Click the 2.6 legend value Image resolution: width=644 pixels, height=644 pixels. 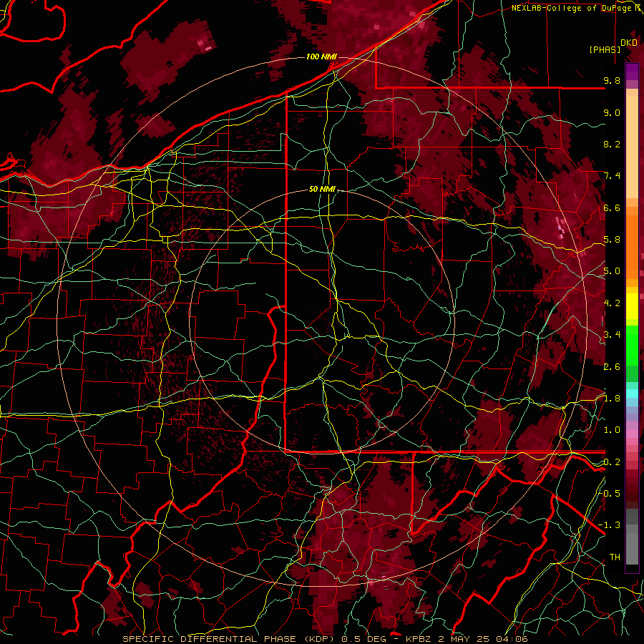612,366
